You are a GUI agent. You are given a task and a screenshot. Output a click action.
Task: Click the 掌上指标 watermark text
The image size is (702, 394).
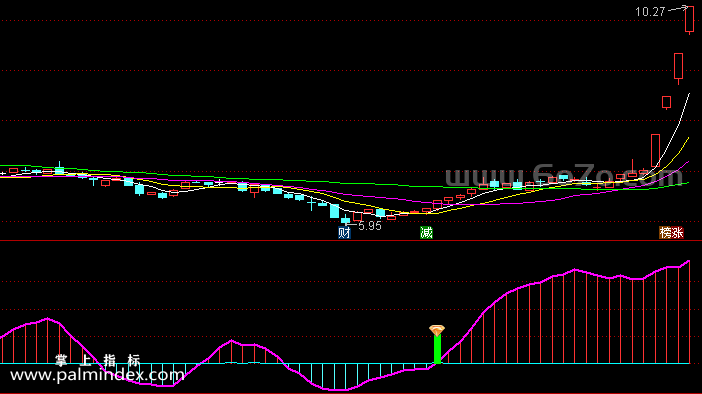click(x=98, y=360)
